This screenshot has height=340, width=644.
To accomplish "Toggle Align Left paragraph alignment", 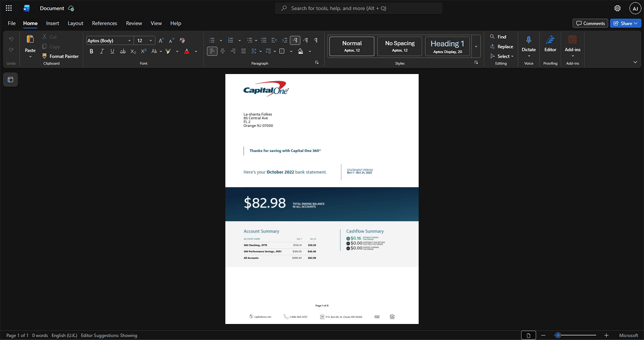I will pos(212,51).
